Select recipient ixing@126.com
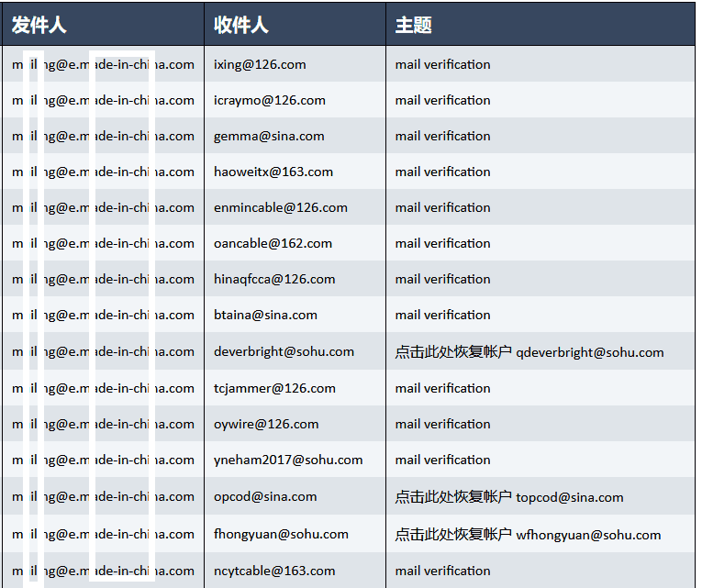702x588 pixels. (x=260, y=64)
